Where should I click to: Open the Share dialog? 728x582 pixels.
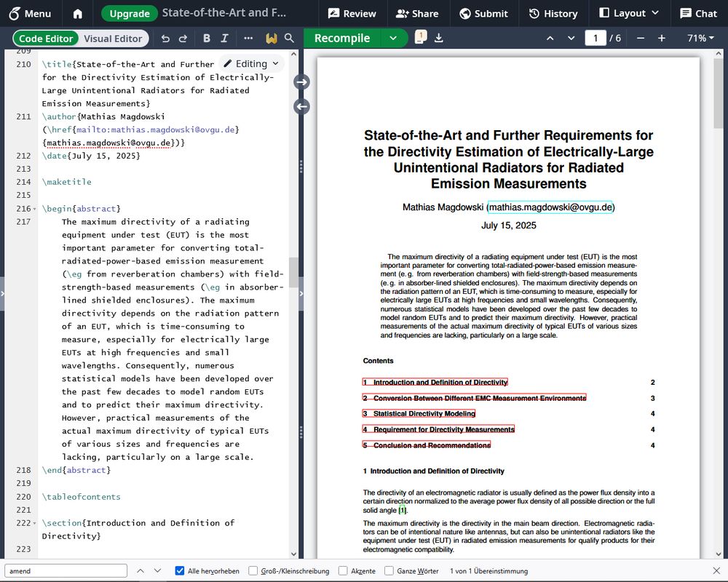click(417, 14)
